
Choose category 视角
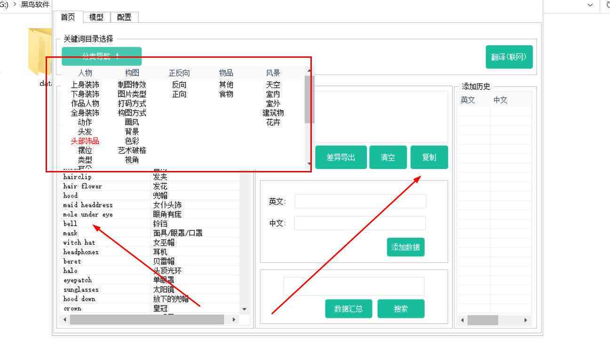click(132, 160)
